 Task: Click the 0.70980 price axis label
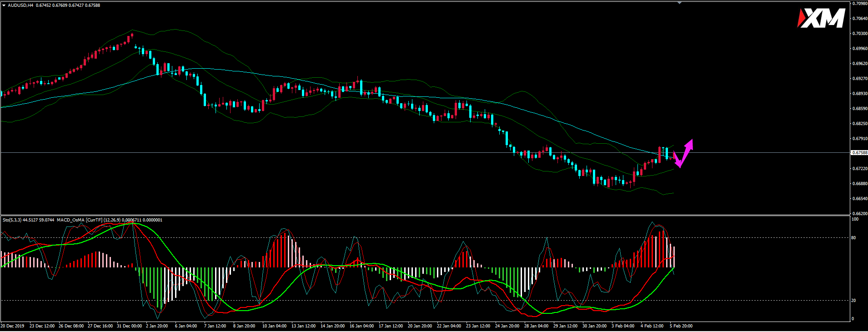click(x=860, y=4)
